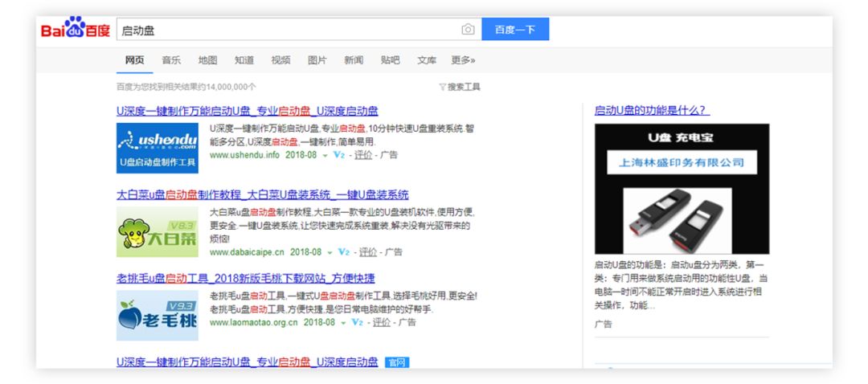Click date 2018-08 on laomaotao.org.cn result

(x=319, y=322)
